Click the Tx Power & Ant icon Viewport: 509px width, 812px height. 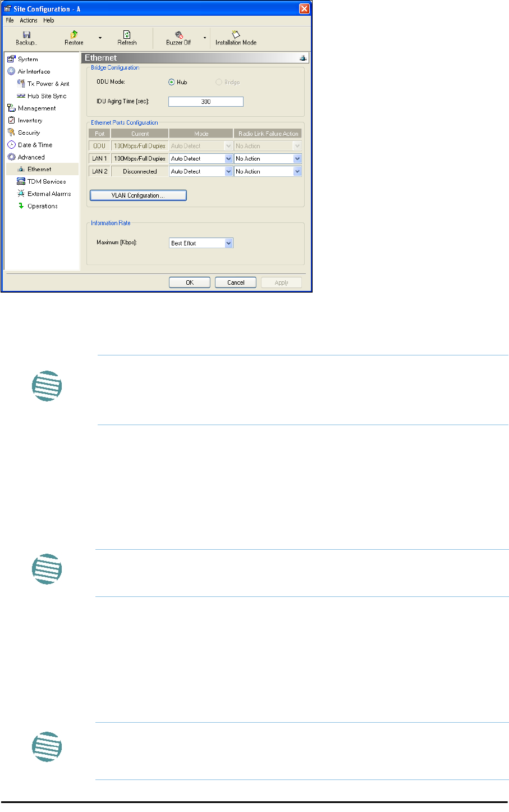(21, 84)
